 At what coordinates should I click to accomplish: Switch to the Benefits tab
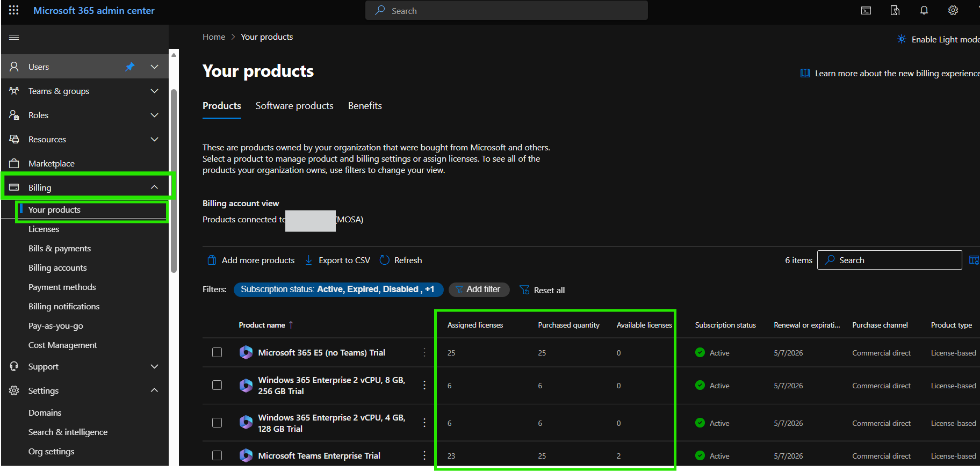click(365, 106)
